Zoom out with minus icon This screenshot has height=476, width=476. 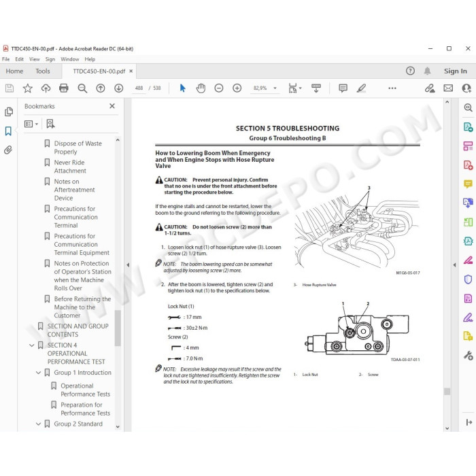tap(219, 88)
